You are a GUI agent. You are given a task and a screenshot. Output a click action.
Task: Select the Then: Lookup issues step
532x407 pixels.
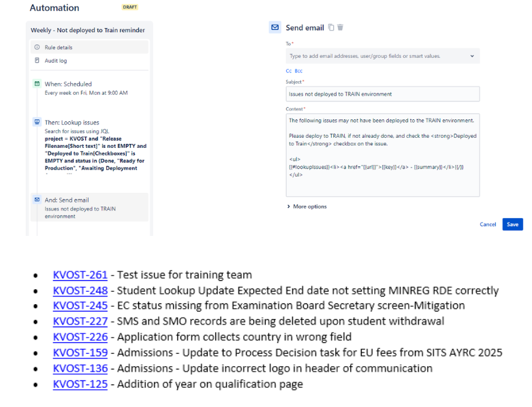(x=89, y=145)
